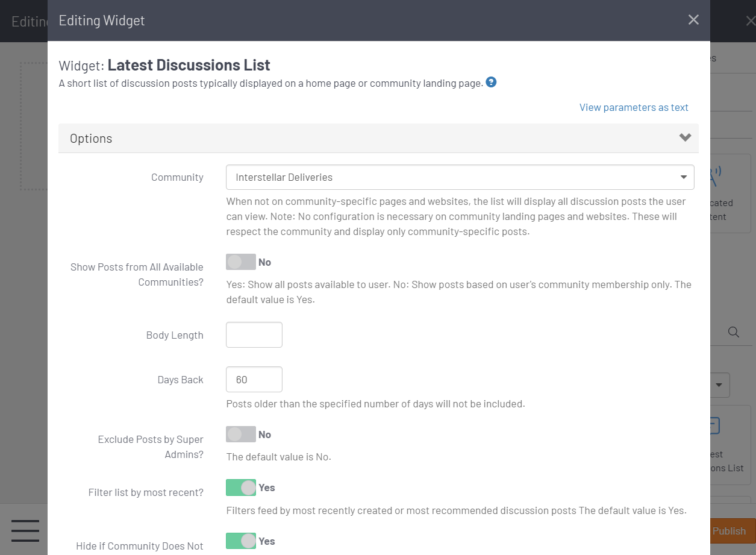Click Exclude Posts by Super Admins label
Screen dimensions: 756x555
(151, 447)
